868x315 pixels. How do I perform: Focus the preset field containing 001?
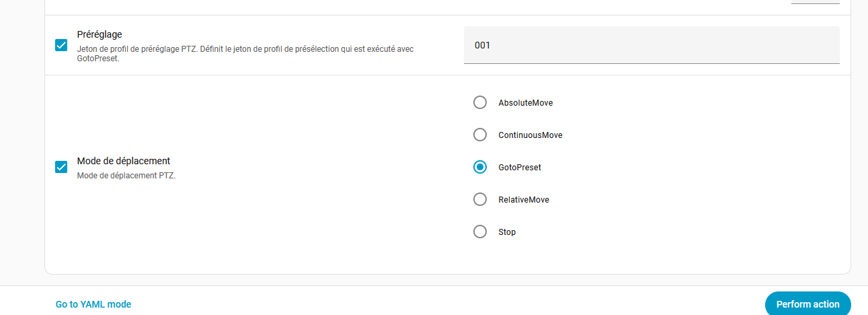click(x=651, y=45)
